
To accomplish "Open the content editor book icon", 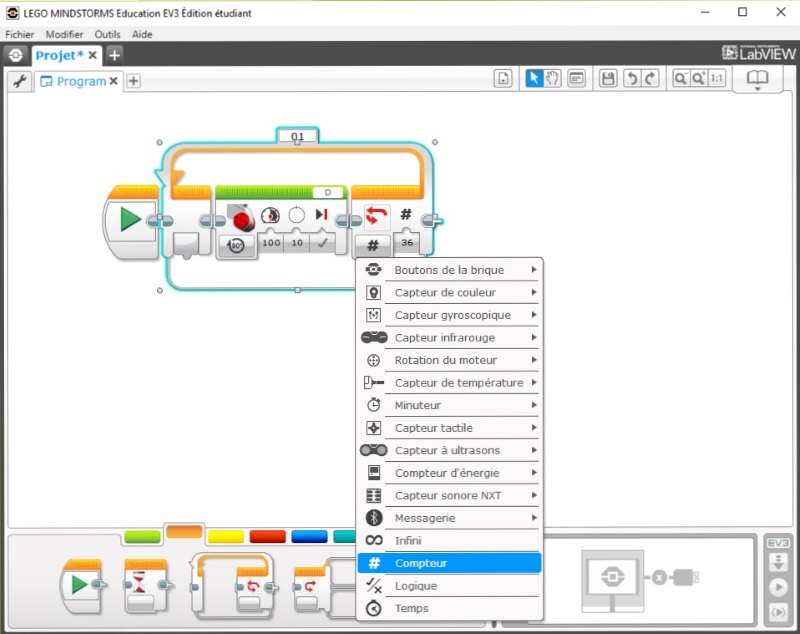I will 757,79.
